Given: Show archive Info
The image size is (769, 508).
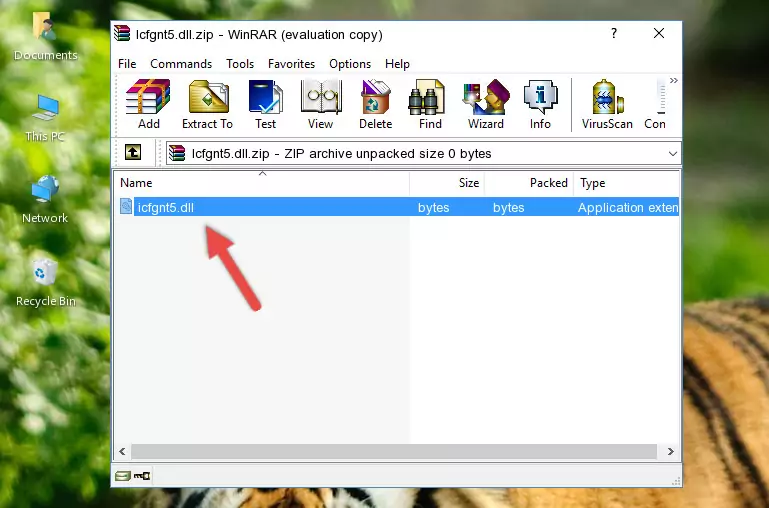Looking at the screenshot, I should tap(540, 104).
